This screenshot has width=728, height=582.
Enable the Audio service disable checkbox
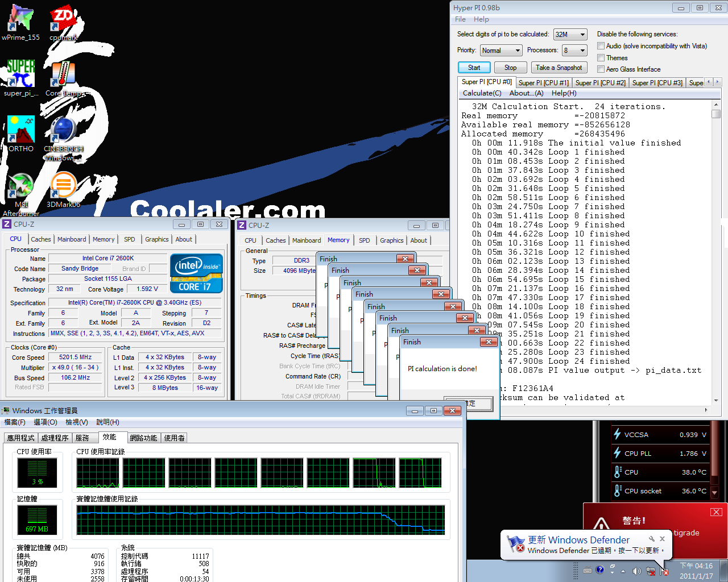601,46
